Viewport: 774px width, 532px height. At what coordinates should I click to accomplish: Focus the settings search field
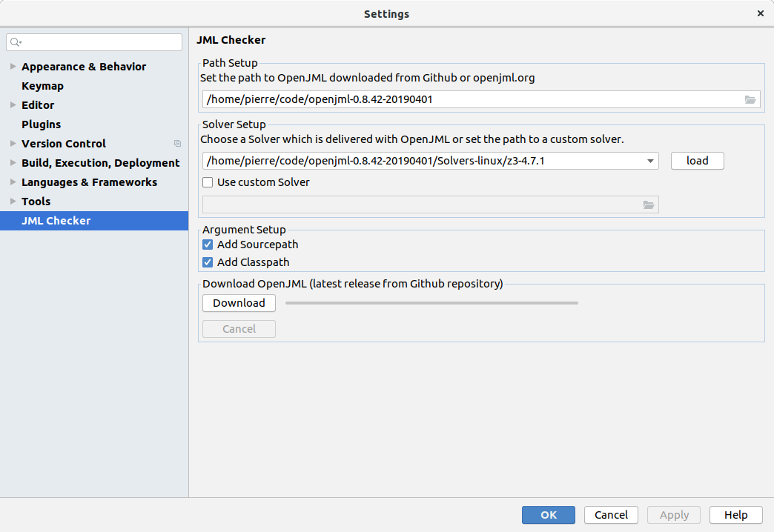[x=94, y=42]
